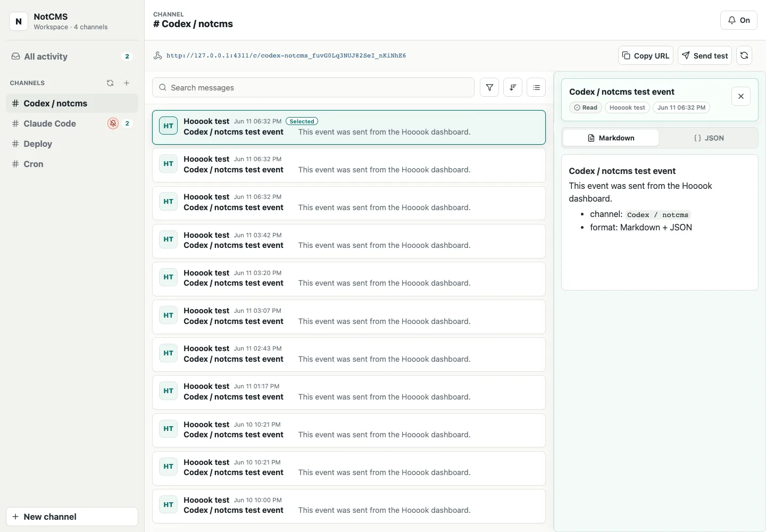Click the Copy URL button
Viewport: 766px width, 532px height.
(x=646, y=55)
